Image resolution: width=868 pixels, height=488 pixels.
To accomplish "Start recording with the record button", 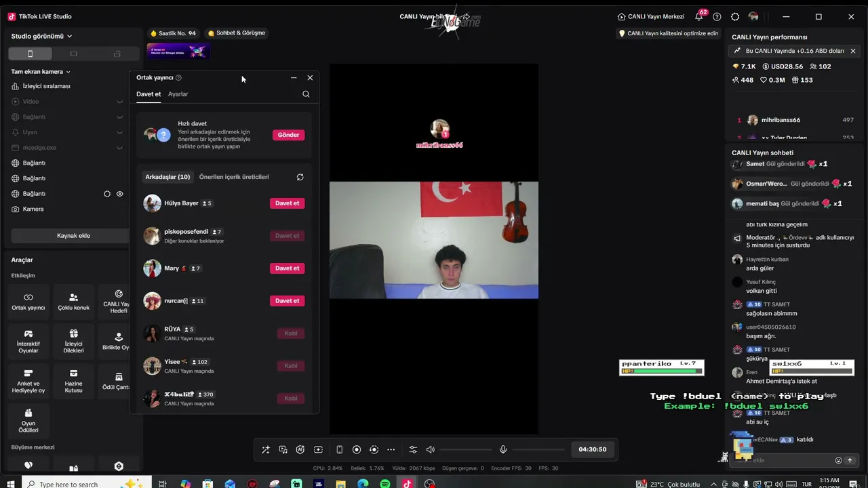I will (357, 449).
